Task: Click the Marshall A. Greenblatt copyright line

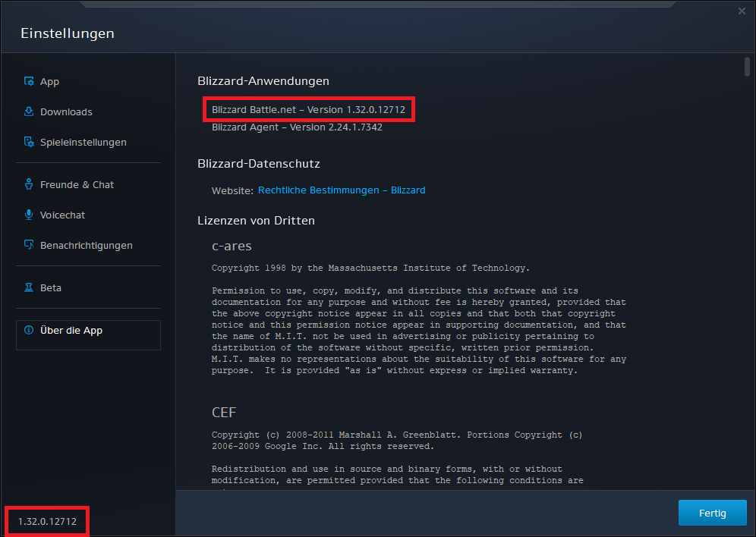Action: [x=397, y=440]
